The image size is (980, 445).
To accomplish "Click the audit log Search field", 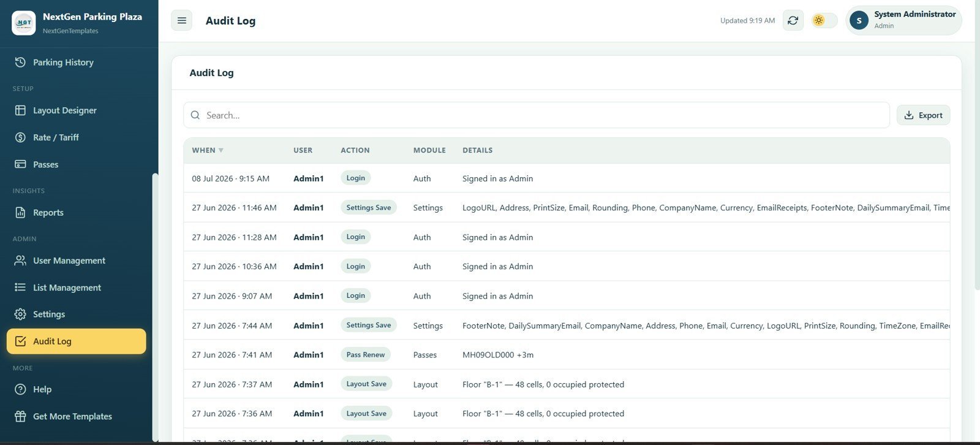I will coord(537,115).
